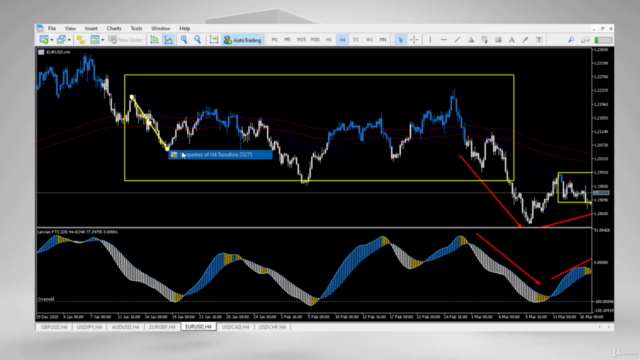Expand the New Chart dropdown arrow
Viewport: 640px width, 360px height.
click(x=51, y=40)
